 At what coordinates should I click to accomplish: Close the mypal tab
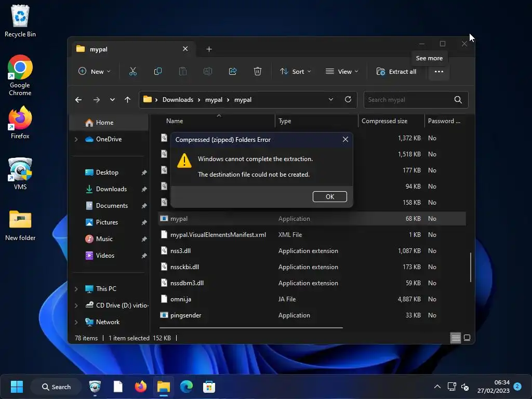click(185, 49)
